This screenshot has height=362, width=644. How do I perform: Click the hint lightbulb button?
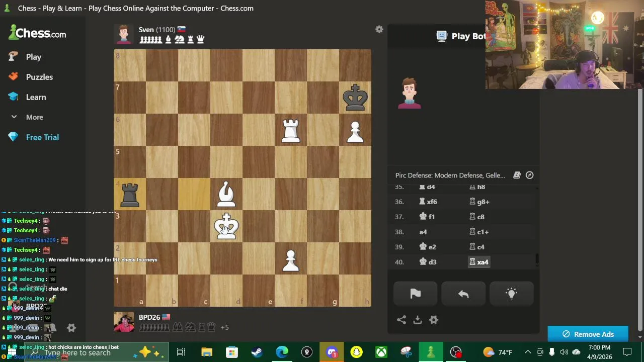[511, 294]
